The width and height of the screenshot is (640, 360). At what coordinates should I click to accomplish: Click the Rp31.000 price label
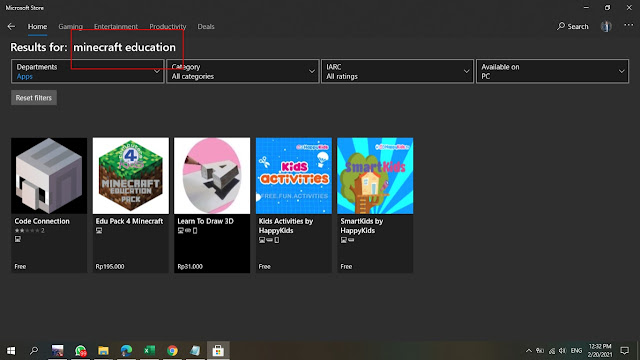(x=190, y=267)
